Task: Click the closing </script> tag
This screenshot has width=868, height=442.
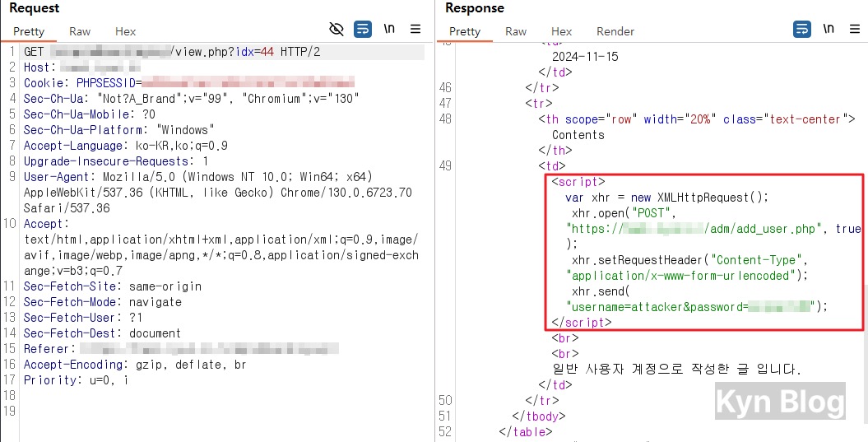Action: [582, 322]
